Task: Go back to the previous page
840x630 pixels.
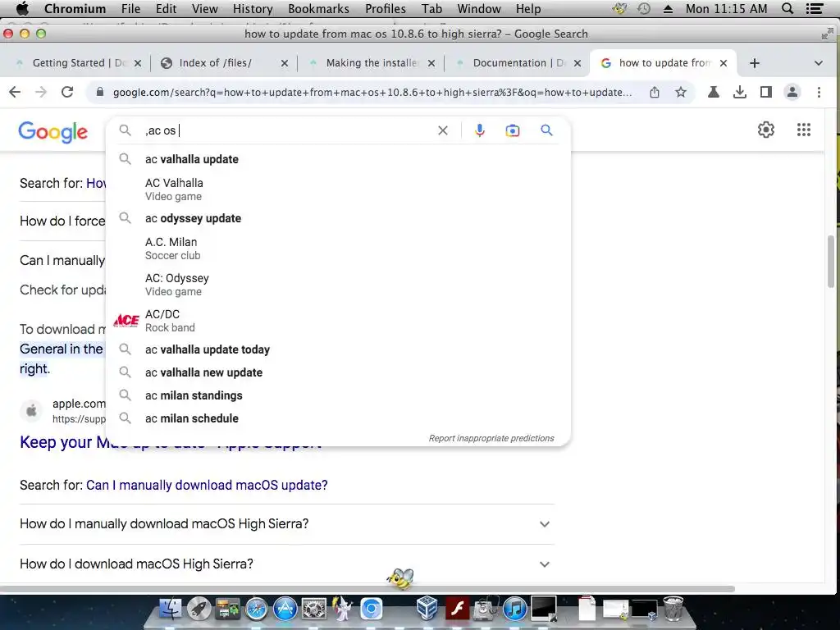Action: 15,92
